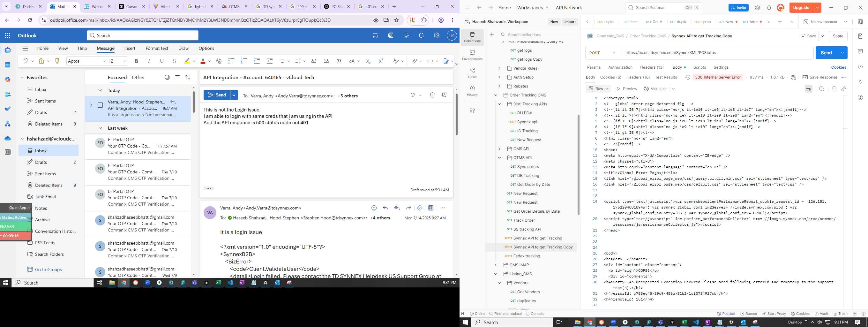The image size is (868, 327).
Task: Open Outlook app launcher grid
Action: click(x=7, y=35)
